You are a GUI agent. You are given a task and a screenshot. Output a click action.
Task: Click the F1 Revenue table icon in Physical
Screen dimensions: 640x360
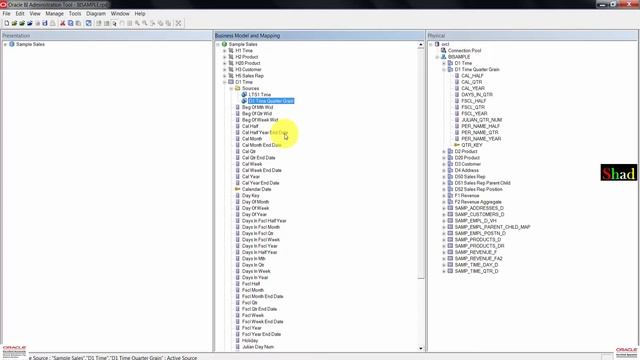(450, 196)
